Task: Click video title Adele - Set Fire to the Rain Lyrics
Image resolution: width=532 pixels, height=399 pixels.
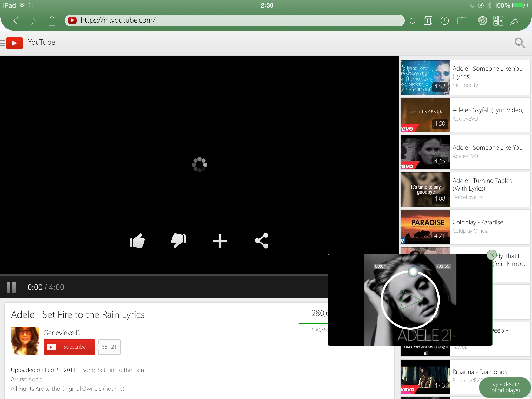Action: 78,315
